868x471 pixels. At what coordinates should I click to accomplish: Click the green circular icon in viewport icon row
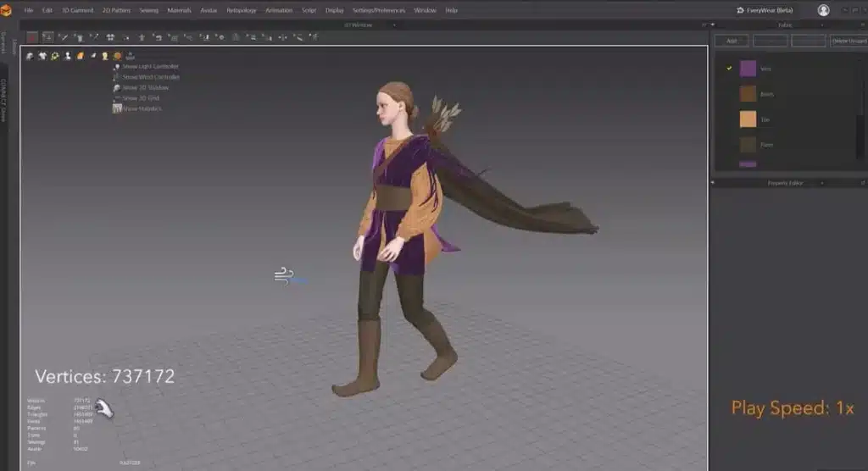pos(55,56)
